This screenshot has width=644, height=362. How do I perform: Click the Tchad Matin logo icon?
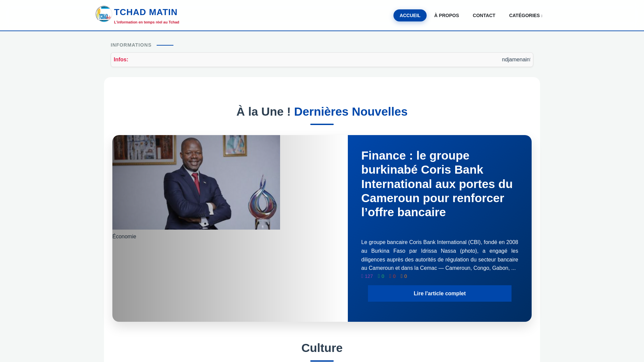104,14
